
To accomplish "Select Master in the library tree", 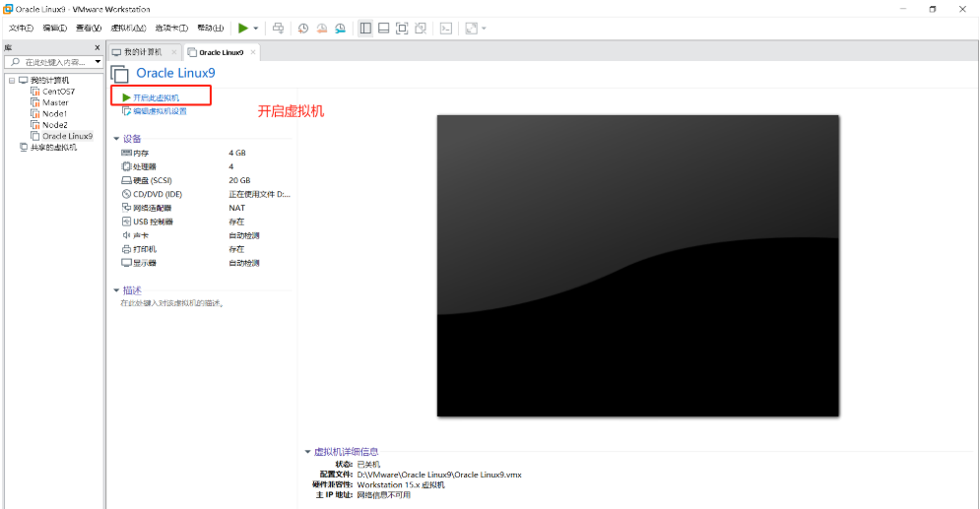I will (x=55, y=102).
